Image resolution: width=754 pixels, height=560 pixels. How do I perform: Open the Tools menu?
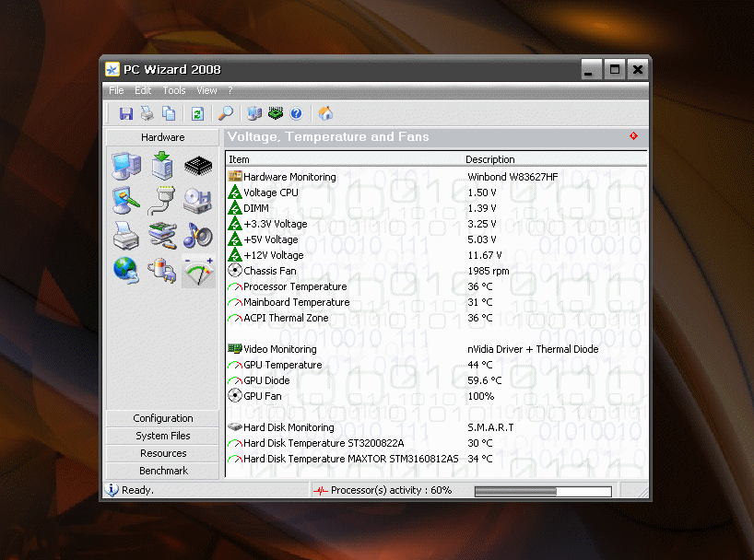click(x=173, y=90)
